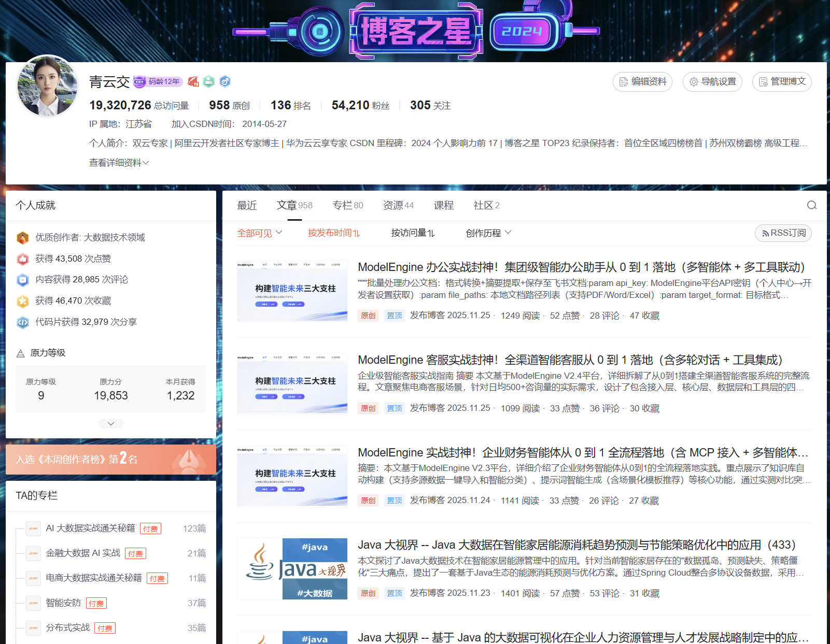
Task: Expand 查看详细资料
Action: [119, 163]
